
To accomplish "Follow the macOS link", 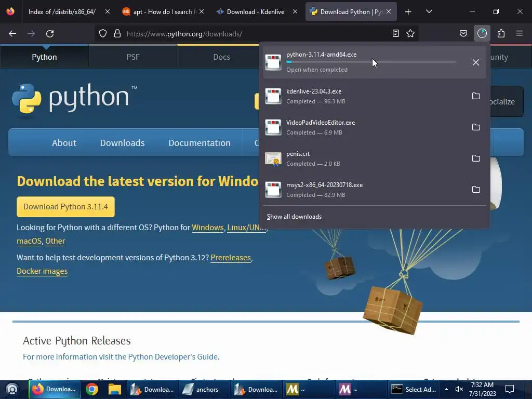I will point(29,241).
